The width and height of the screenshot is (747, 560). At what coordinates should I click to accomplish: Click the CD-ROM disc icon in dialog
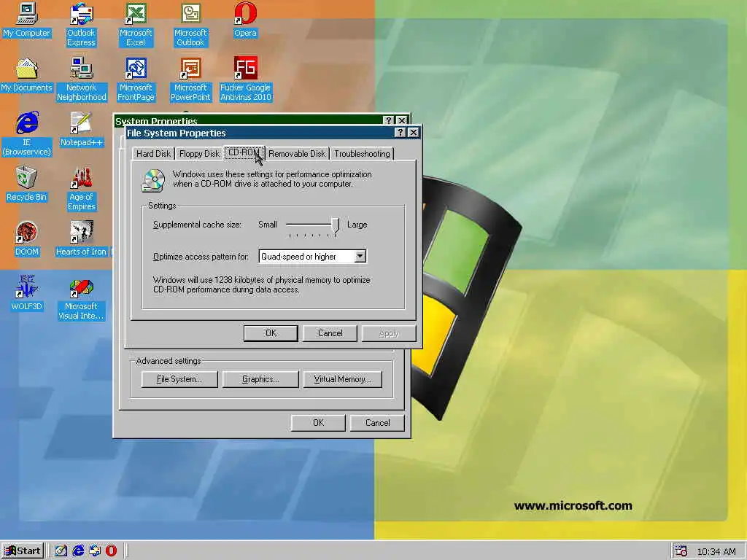click(x=153, y=181)
